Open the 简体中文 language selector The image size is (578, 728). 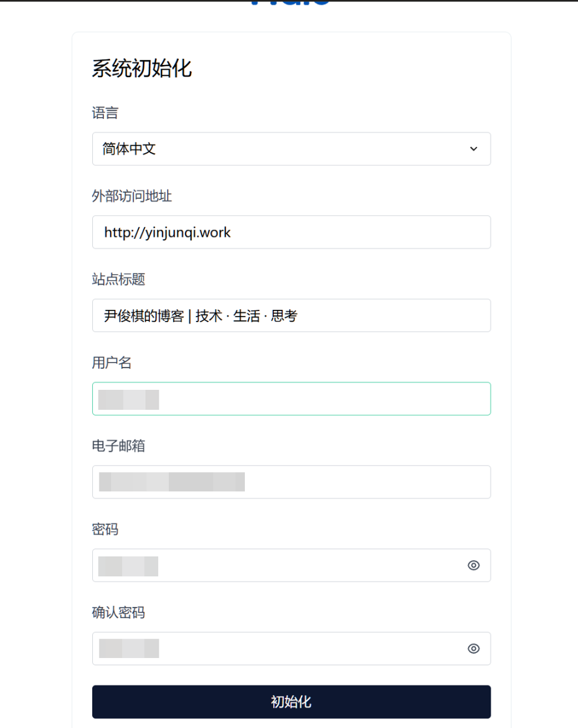[x=291, y=149]
